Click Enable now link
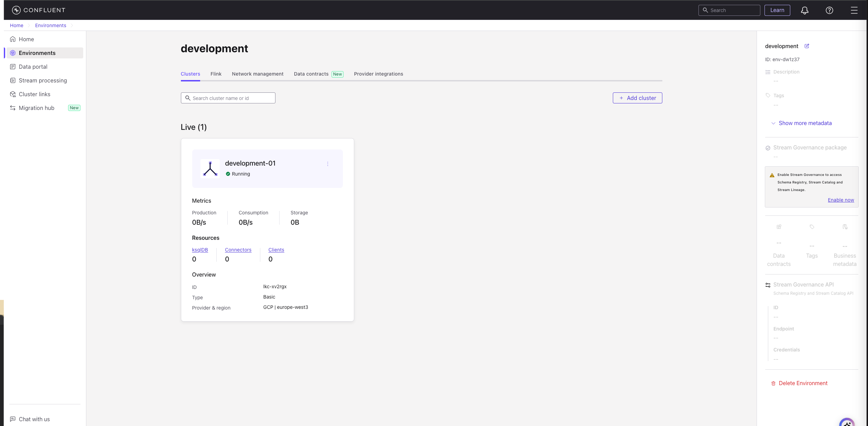This screenshot has width=868, height=426. tap(840, 200)
